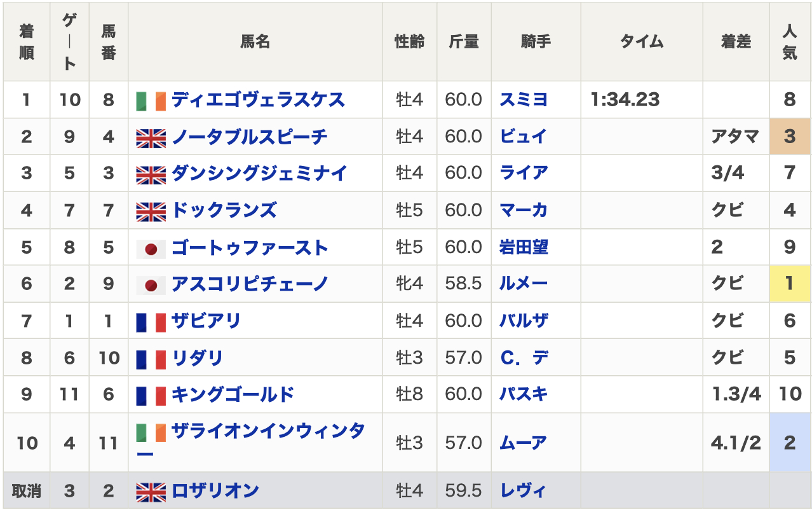Open jockey link マーカ
812x510 pixels.
[524, 210]
